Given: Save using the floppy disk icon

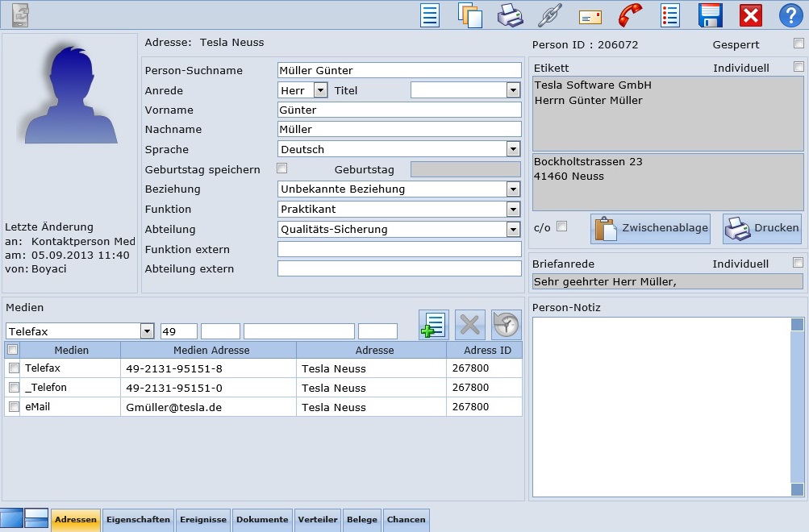Looking at the screenshot, I should click(x=710, y=15).
